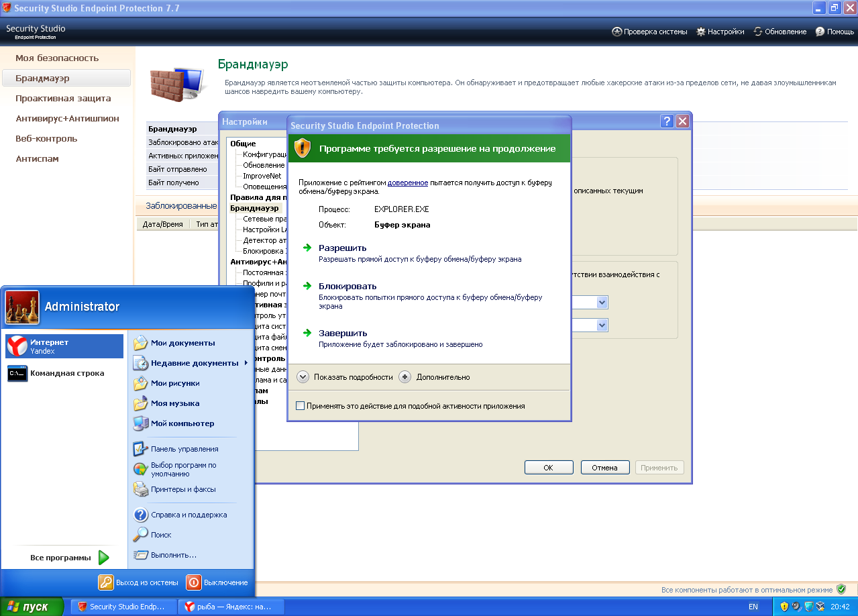858x616 pixels.
Task: Select Антивирус+Антишпион in sidebar
Action: 67,119
